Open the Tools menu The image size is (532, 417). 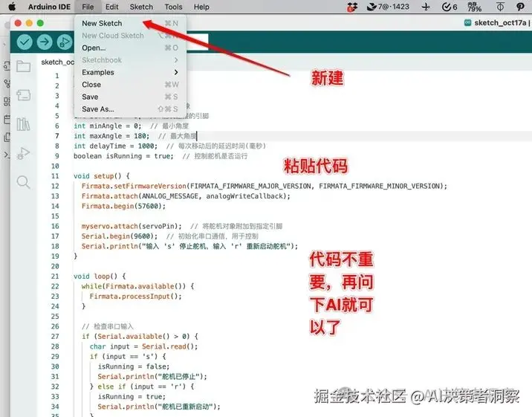(x=173, y=7)
